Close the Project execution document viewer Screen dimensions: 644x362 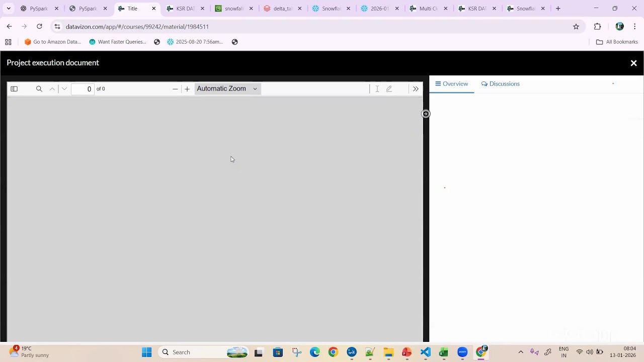click(633, 63)
